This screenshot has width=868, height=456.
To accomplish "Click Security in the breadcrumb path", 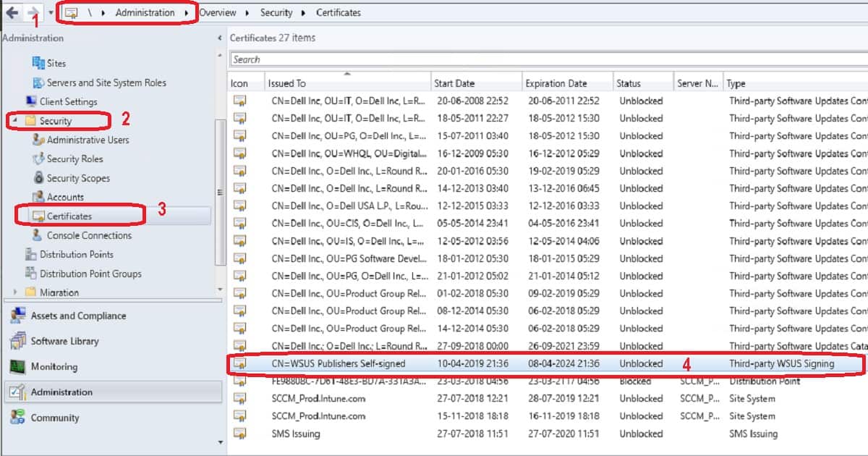I will [276, 12].
